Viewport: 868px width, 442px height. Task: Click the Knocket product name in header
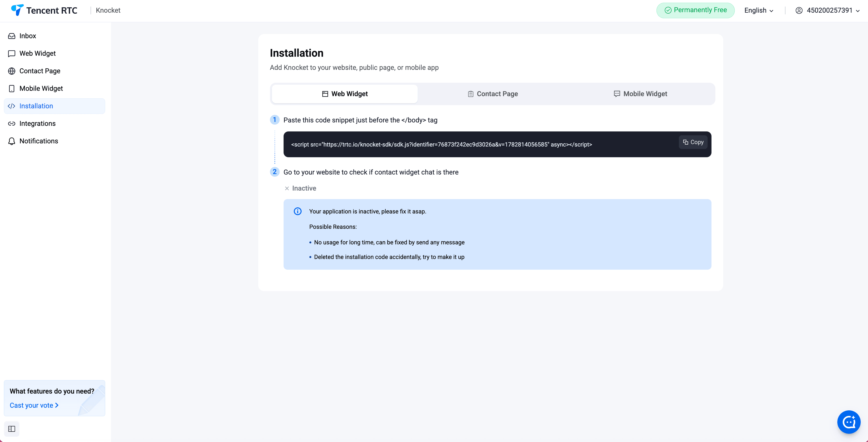tap(108, 10)
